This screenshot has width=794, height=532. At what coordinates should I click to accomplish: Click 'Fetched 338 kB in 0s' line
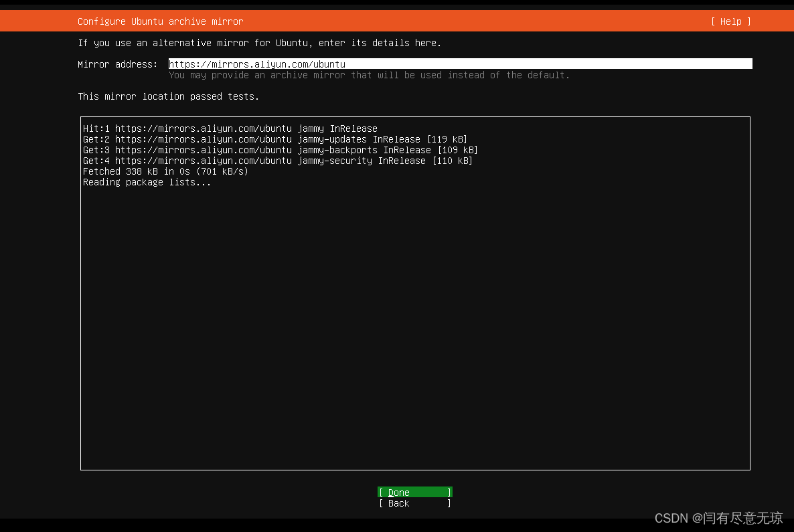click(x=165, y=171)
